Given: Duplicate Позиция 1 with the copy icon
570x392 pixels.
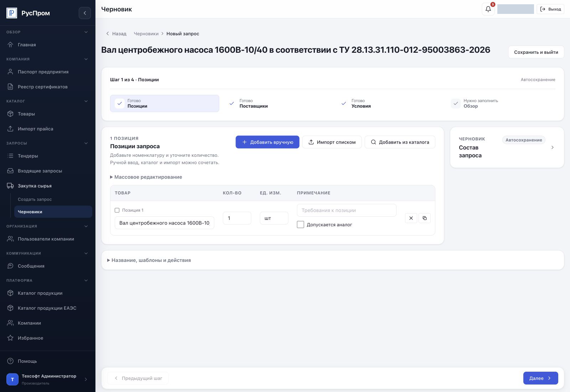Looking at the screenshot, I should (424, 218).
